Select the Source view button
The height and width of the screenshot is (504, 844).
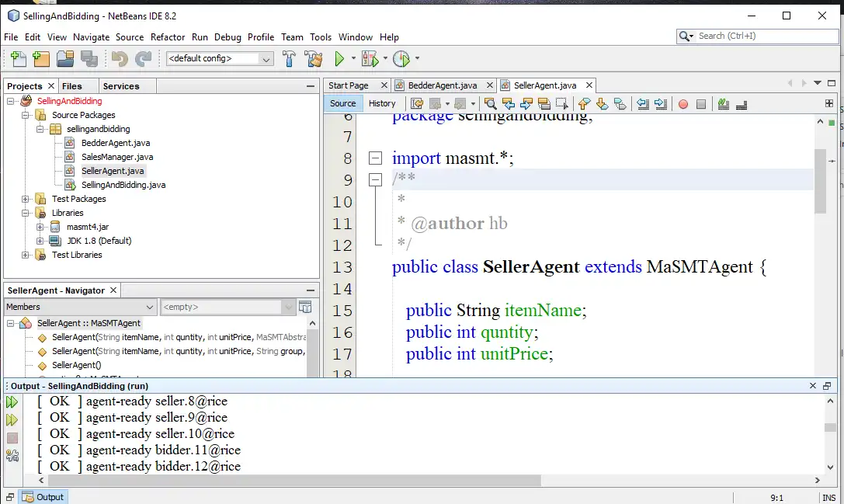tap(343, 103)
